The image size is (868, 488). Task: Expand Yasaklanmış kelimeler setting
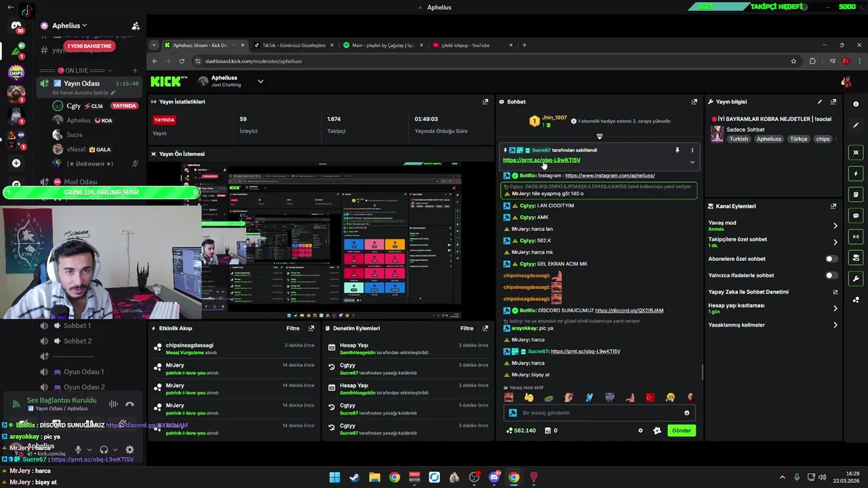coord(835,325)
